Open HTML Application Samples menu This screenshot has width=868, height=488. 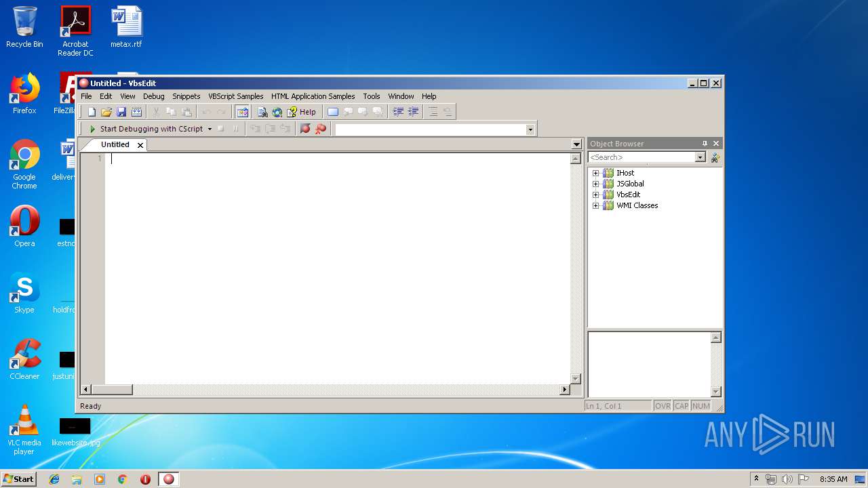click(x=313, y=96)
